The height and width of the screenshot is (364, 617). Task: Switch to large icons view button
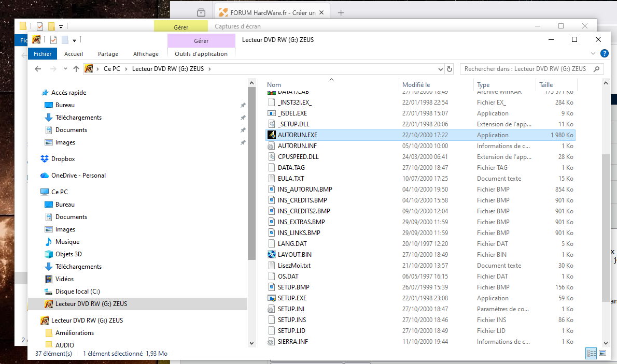(x=602, y=353)
